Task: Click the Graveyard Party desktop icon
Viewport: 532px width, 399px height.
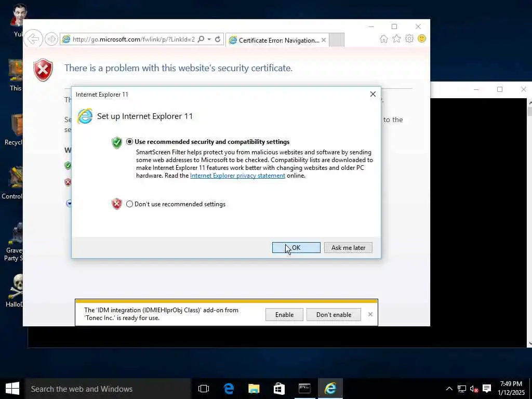Action: click(x=14, y=242)
